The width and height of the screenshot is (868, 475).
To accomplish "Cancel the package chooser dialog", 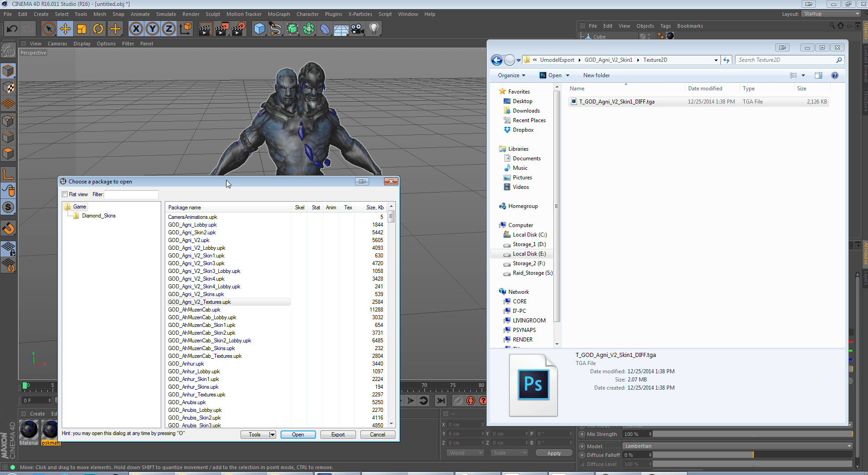I will pos(378,435).
